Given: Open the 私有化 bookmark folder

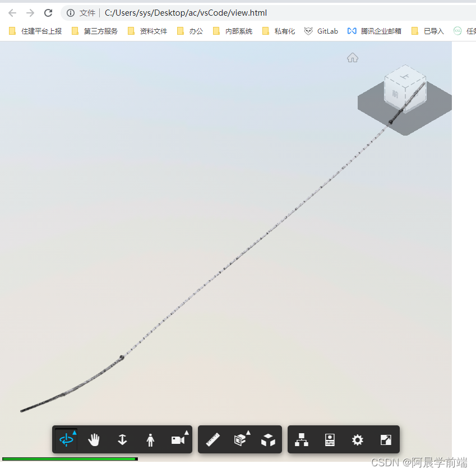Looking at the screenshot, I should pos(279,31).
